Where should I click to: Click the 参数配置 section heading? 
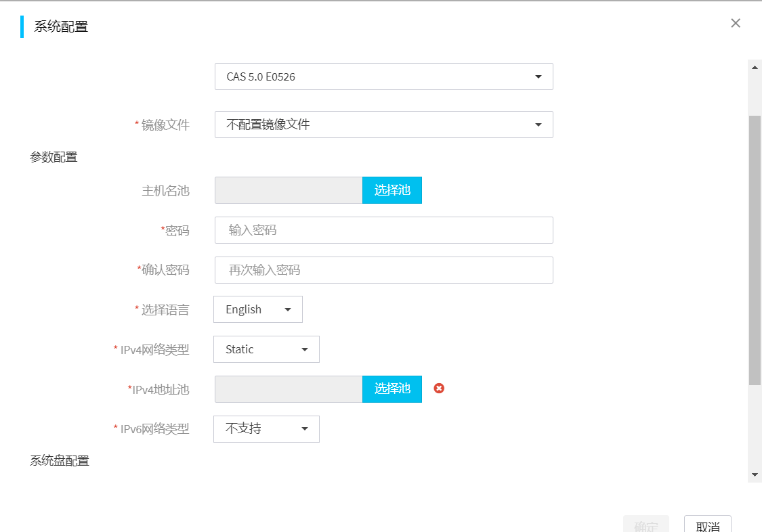pos(54,157)
